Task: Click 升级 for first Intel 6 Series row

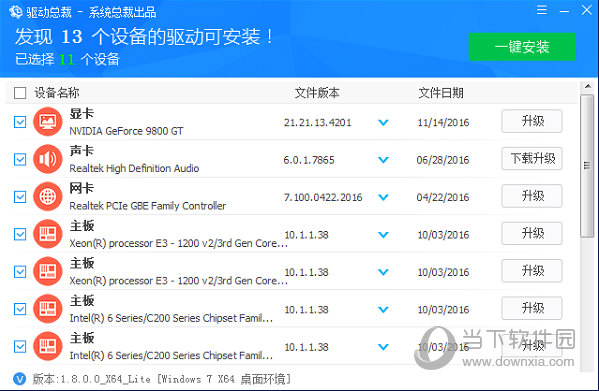Action: point(532,308)
